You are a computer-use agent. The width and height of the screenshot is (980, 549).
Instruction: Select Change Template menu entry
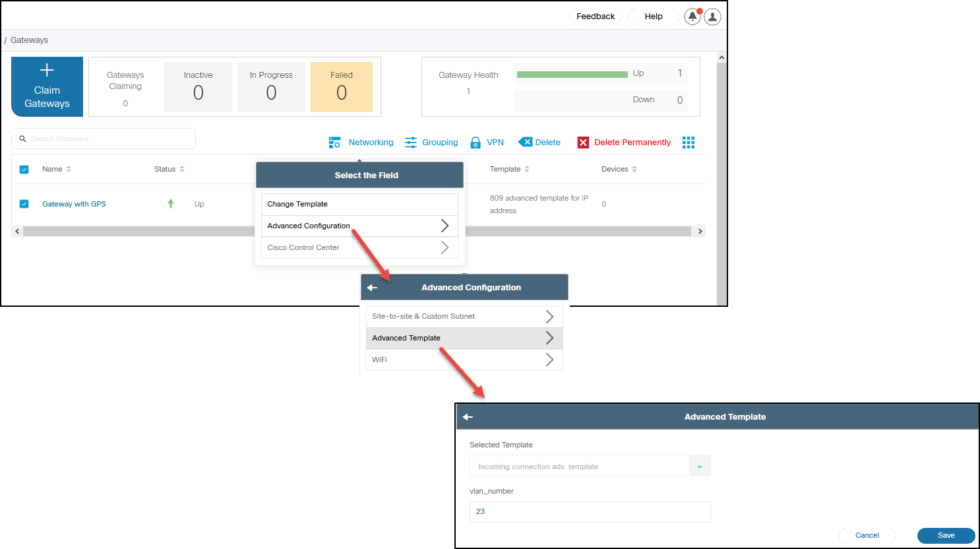pos(359,205)
